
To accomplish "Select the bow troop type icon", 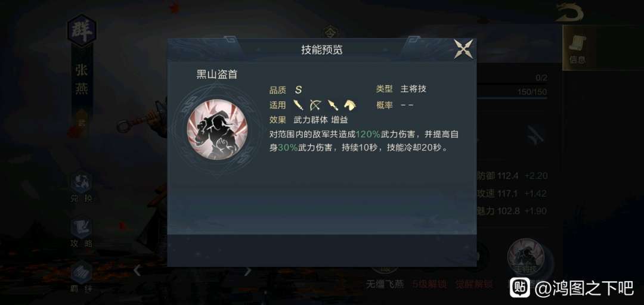I will 315,105.
